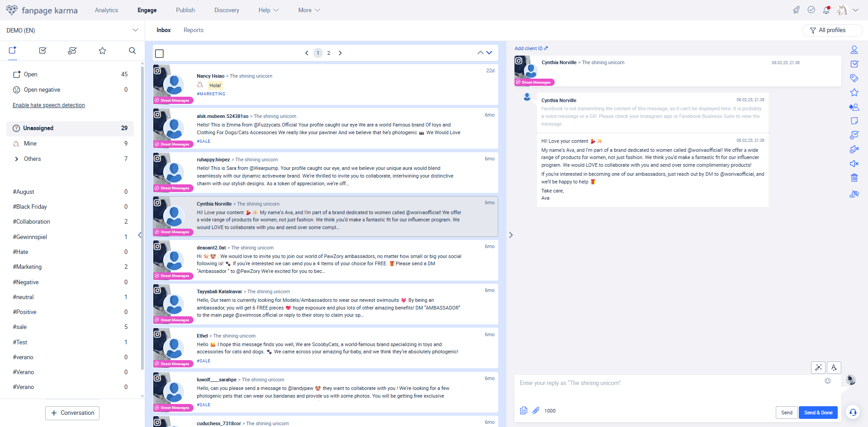Screen dimensions: 868x427
Task: Filter by the #sale tag
Action: pos(70,327)
